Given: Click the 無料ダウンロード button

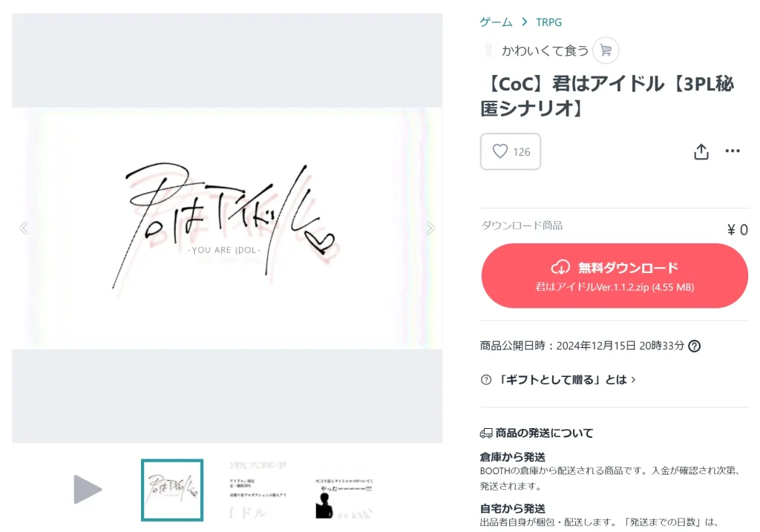Looking at the screenshot, I should [615, 276].
